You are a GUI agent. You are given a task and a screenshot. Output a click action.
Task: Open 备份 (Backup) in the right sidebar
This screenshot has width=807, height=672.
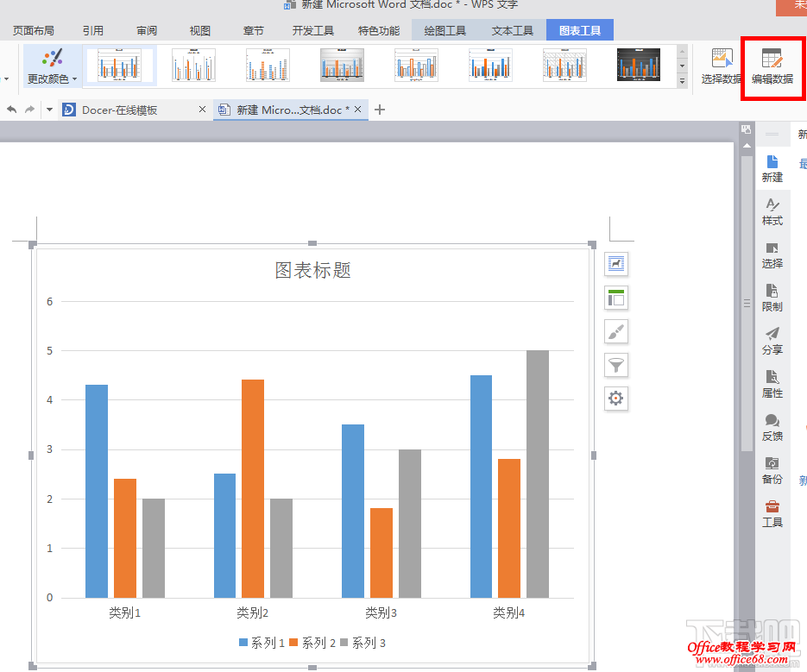tap(772, 471)
